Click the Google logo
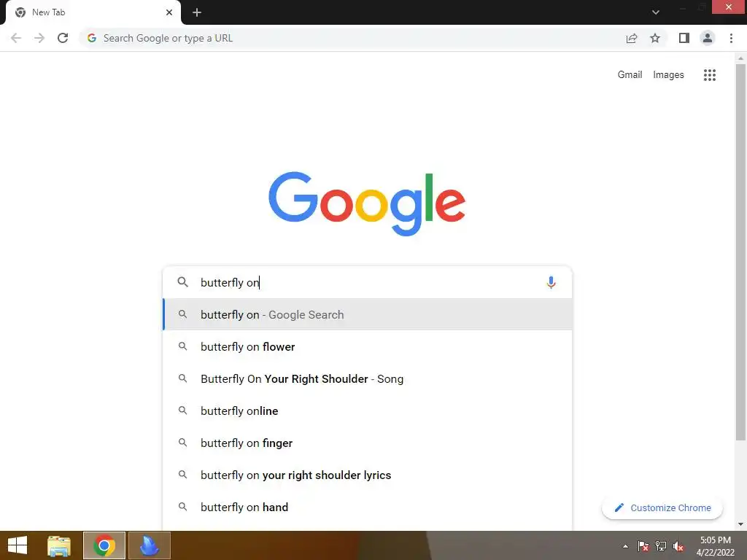Screen dimensions: 747x560 (x=367, y=203)
